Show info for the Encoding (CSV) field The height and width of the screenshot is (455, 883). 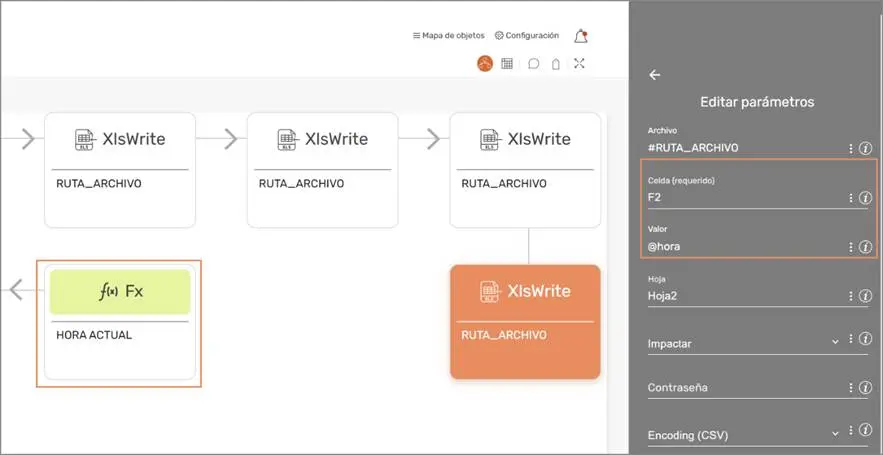866,431
